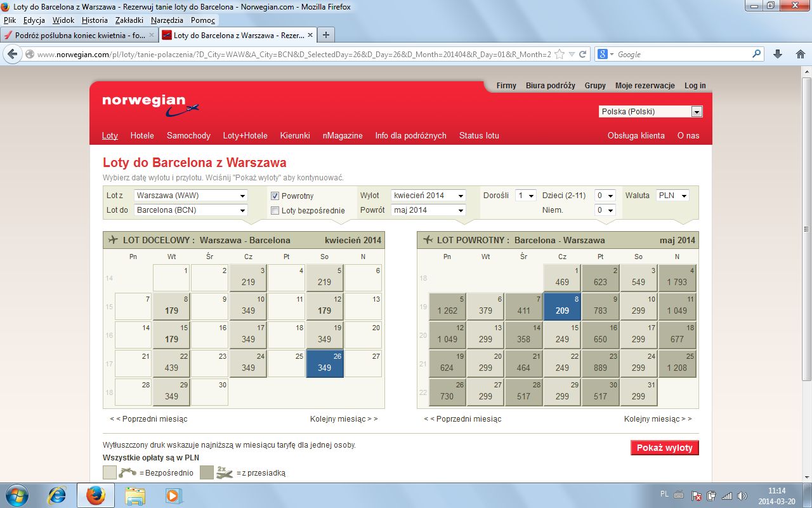The image size is (812, 508).
Task: Click the Firefox back arrow button
Action: (x=13, y=54)
